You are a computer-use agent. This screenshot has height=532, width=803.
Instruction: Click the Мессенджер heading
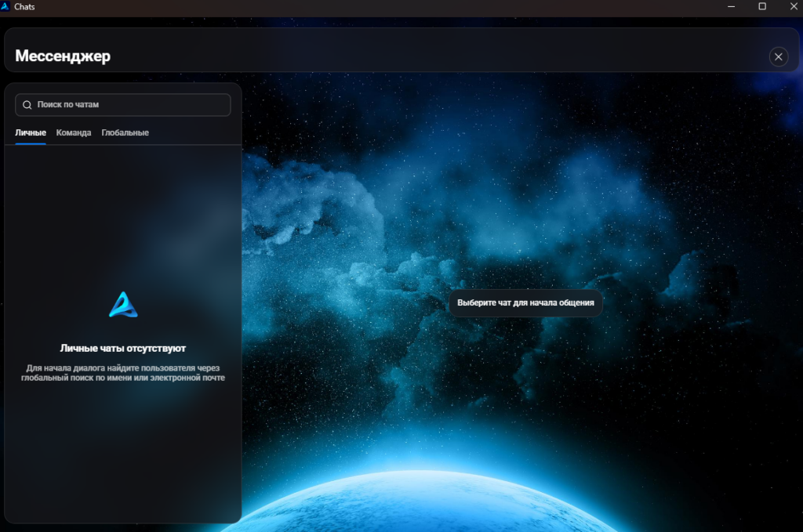63,56
